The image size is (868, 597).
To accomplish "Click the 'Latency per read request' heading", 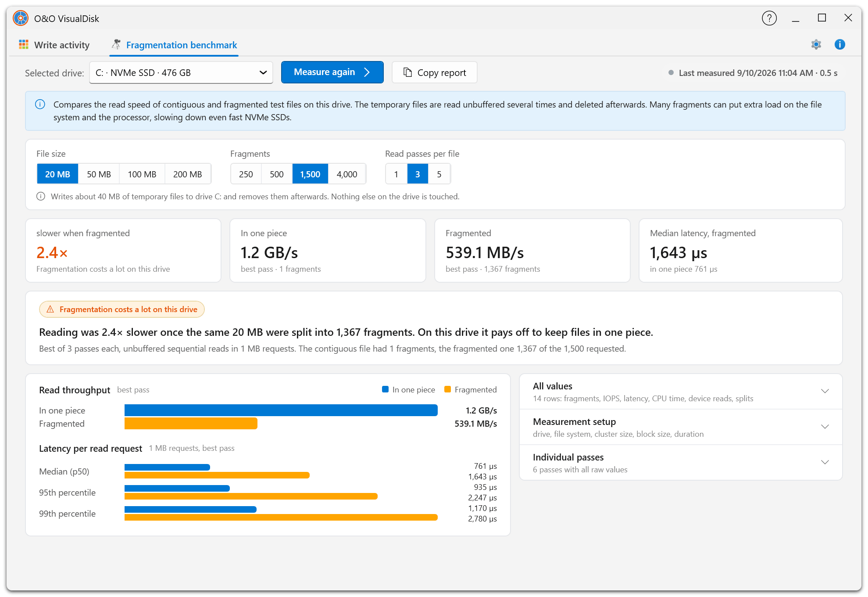I will pos(91,448).
